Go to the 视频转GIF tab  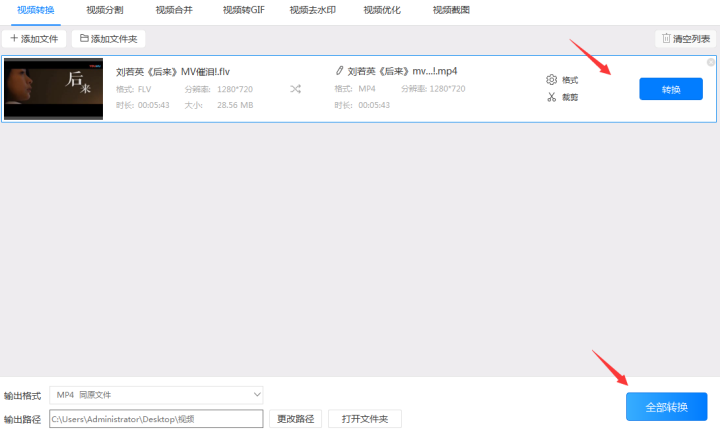pos(244,10)
